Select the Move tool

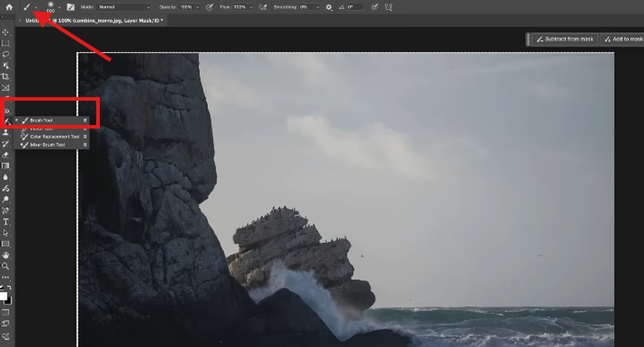coord(5,32)
